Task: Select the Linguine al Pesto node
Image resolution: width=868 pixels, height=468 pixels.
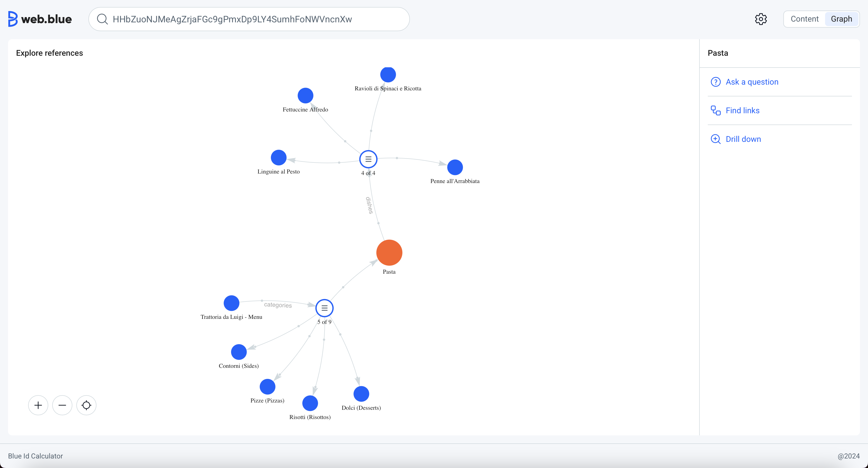Action: 279,158
